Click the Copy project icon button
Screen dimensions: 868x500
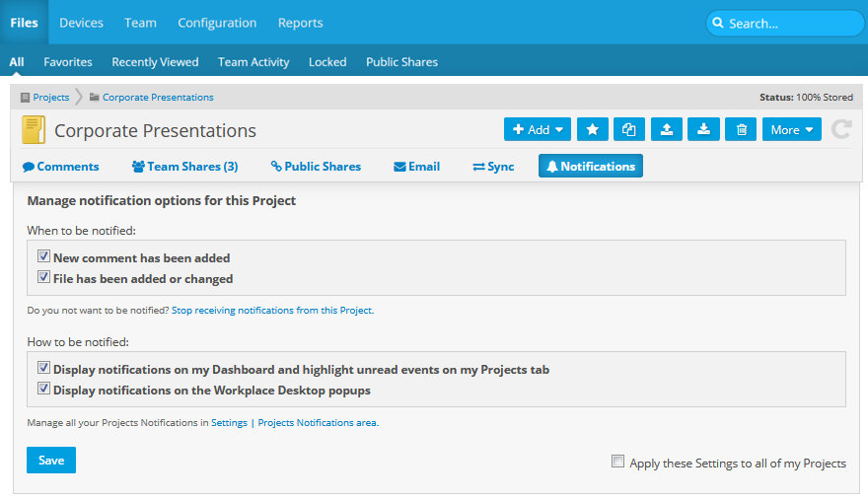pyautogui.click(x=629, y=129)
